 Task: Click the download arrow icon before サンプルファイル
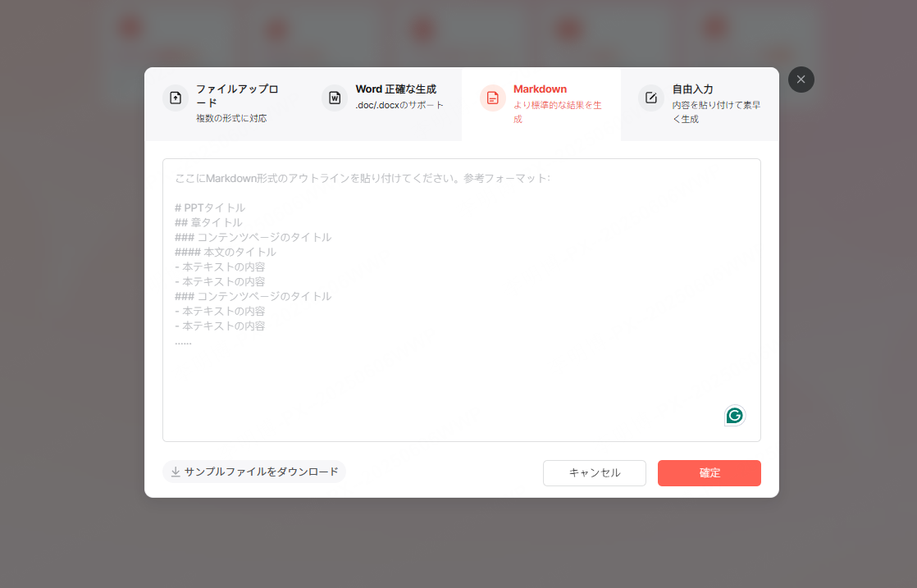pos(175,472)
